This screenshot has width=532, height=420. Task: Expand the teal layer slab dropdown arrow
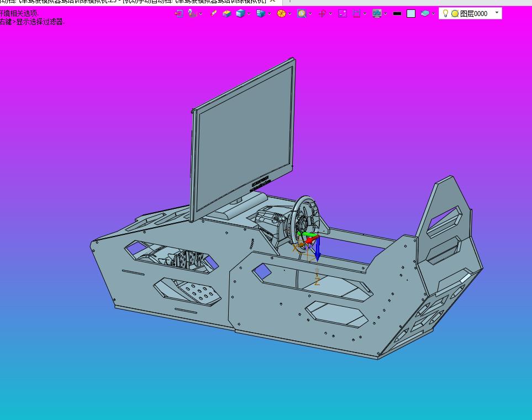pyautogui.click(x=433, y=14)
